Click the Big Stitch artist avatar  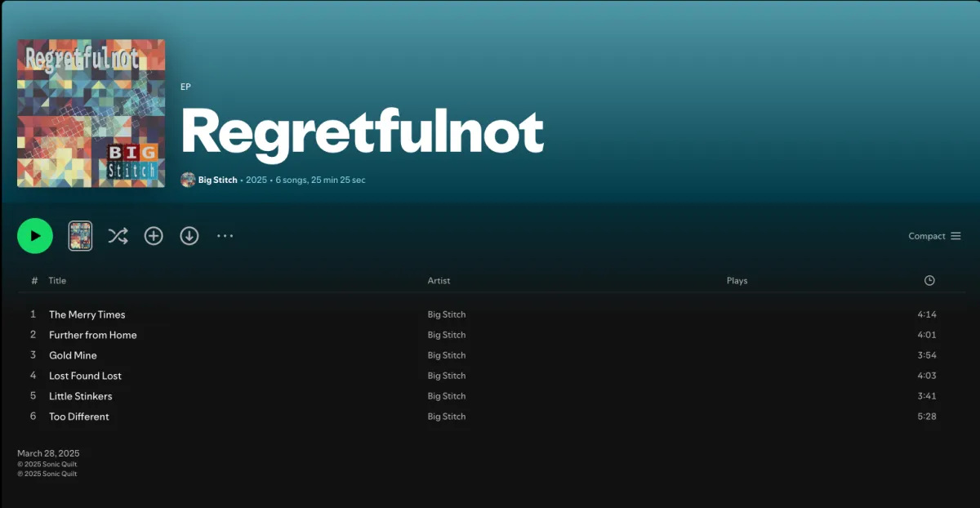click(x=188, y=180)
